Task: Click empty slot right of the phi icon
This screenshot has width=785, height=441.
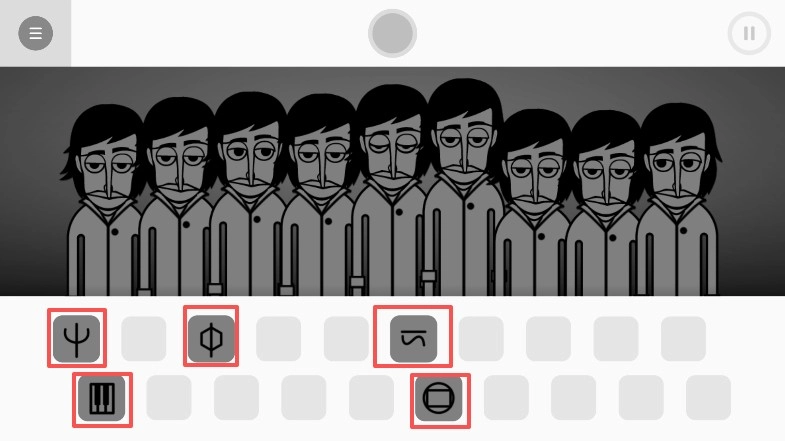Action: tap(278, 338)
